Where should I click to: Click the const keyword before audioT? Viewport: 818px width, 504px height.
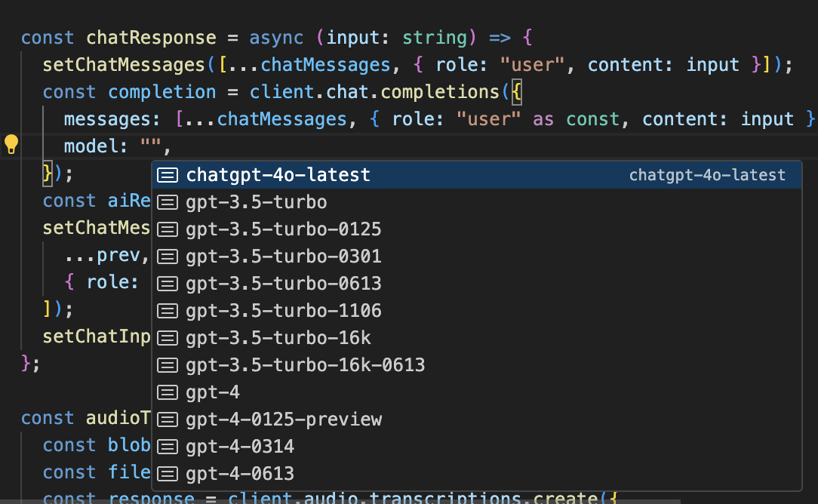48,418
